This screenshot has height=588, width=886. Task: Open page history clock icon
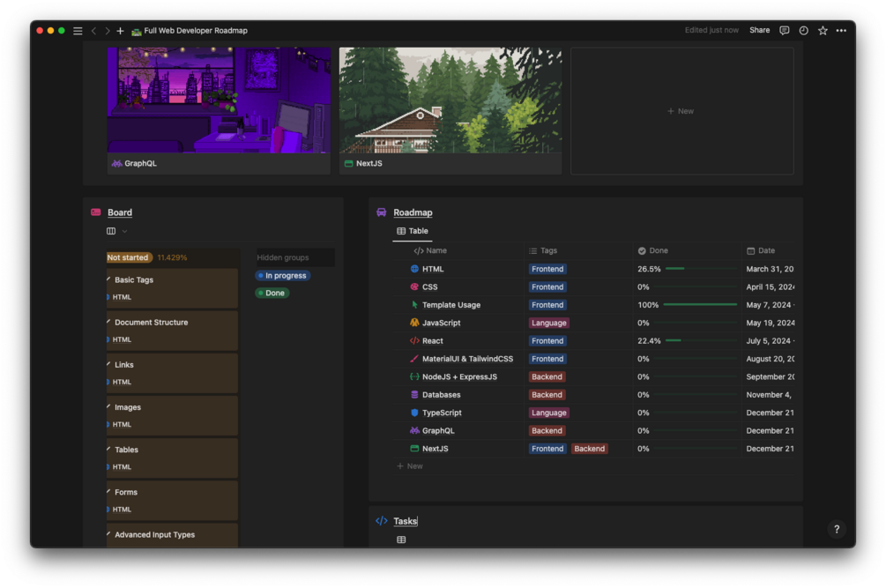(803, 31)
